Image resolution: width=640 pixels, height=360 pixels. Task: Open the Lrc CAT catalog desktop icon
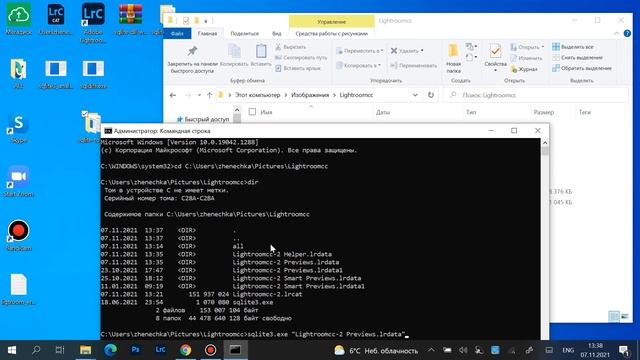click(56, 19)
